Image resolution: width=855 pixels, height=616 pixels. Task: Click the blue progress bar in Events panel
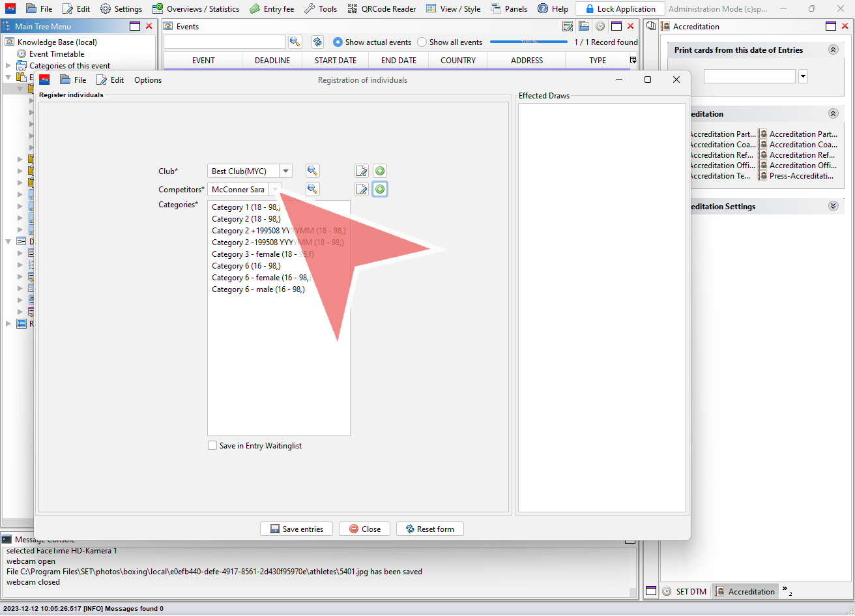[x=529, y=42]
